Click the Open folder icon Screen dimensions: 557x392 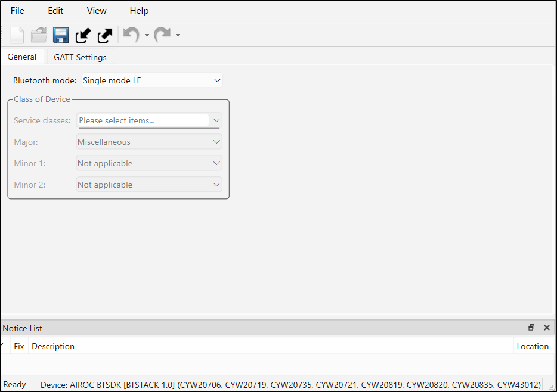point(39,35)
